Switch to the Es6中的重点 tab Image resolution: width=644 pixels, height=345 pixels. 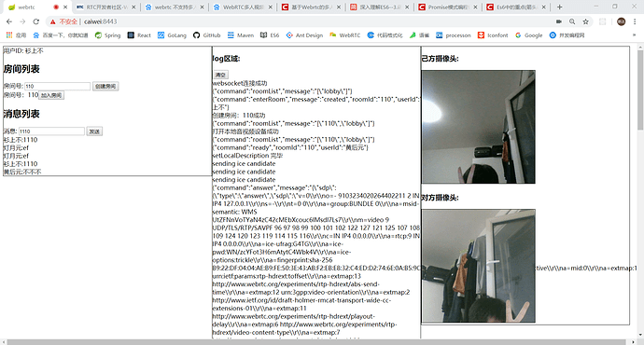coord(515,7)
